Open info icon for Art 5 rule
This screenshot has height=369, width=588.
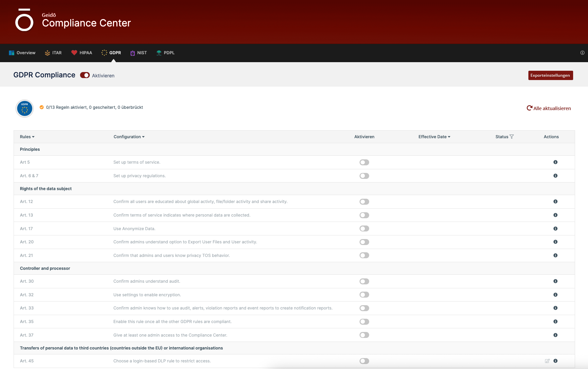(x=555, y=162)
